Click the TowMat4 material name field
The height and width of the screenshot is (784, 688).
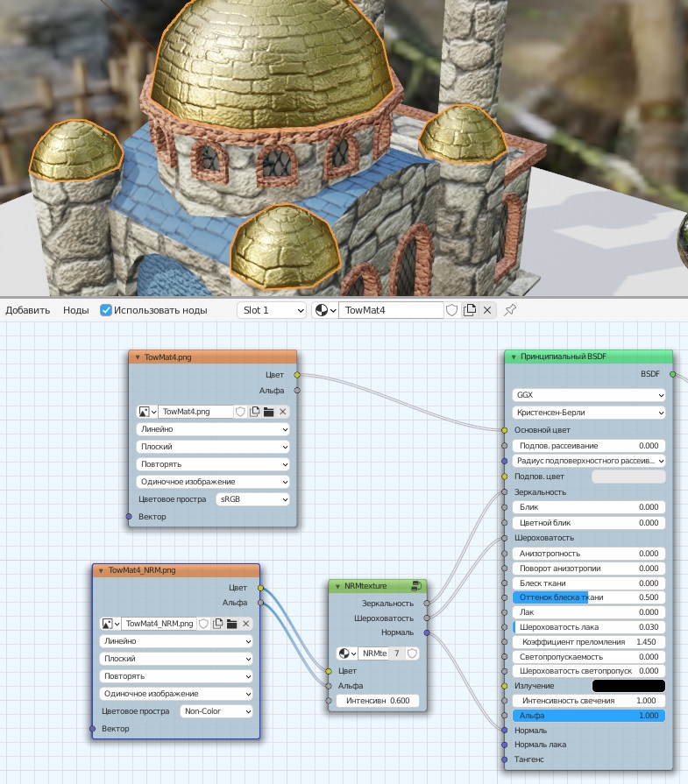click(x=391, y=310)
